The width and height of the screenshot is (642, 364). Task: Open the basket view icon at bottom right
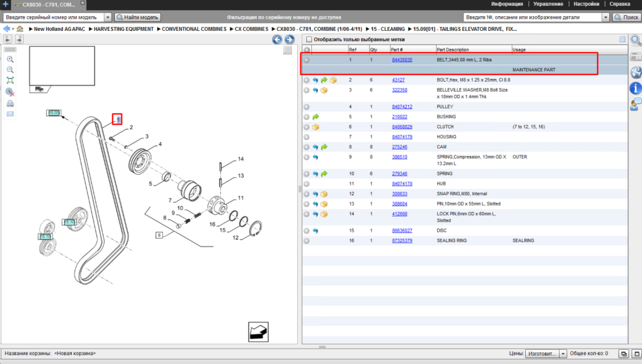[x=623, y=354]
